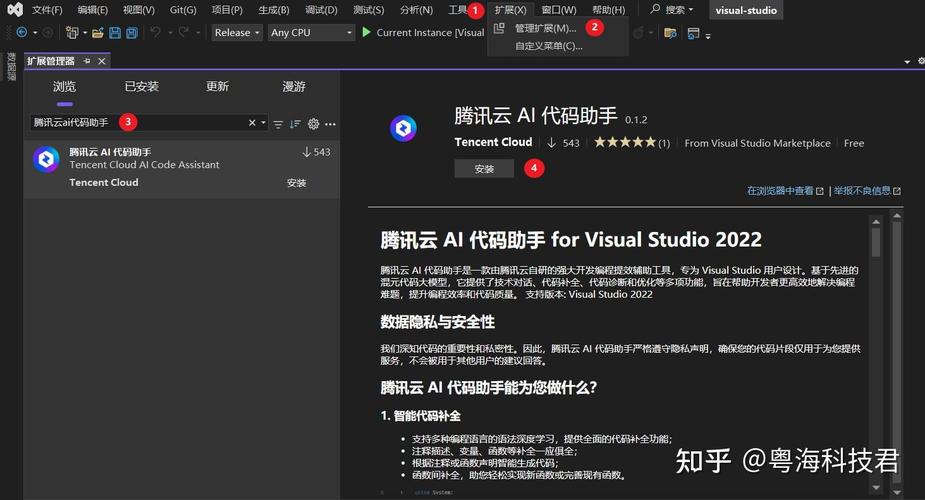Click the toolbar overflow options arrow
Screen dimensions: 925x500
point(708,36)
